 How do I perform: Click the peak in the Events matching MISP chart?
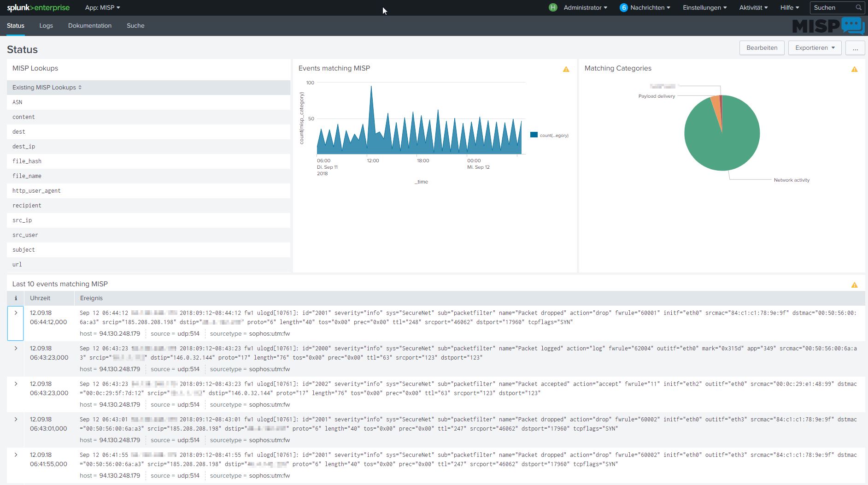click(x=371, y=87)
